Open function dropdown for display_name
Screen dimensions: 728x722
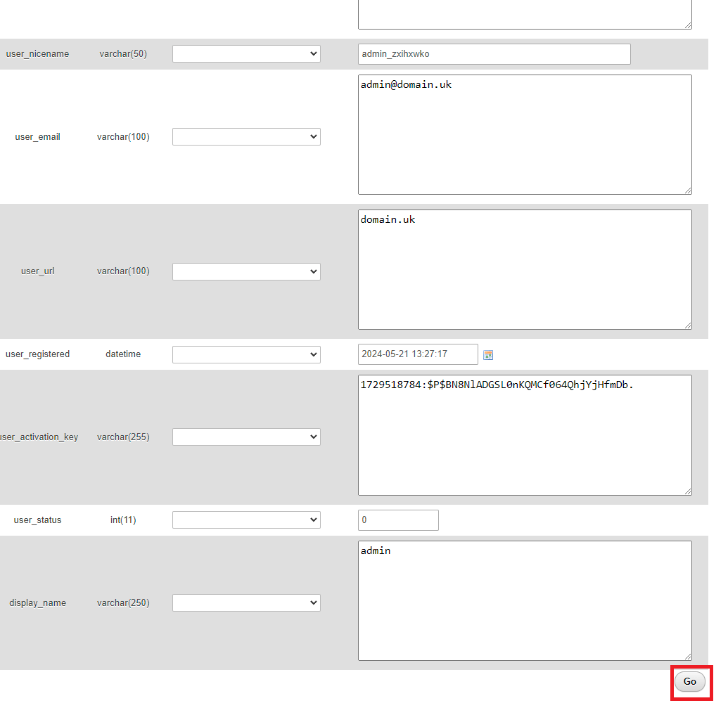point(247,602)
